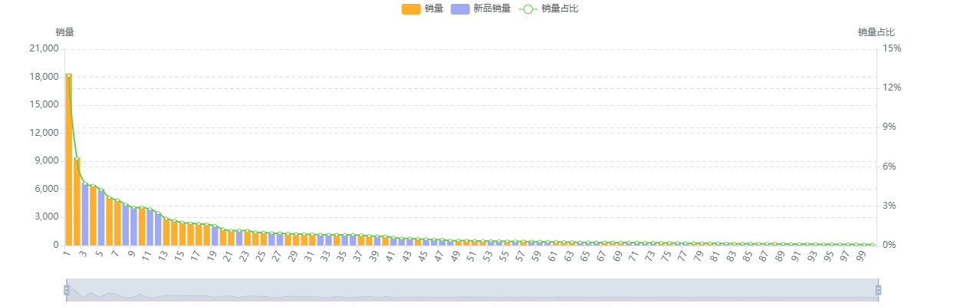Click the purple 新品销量 legend swatch
This screenshot has width=980, height=307.
point(460,8)
